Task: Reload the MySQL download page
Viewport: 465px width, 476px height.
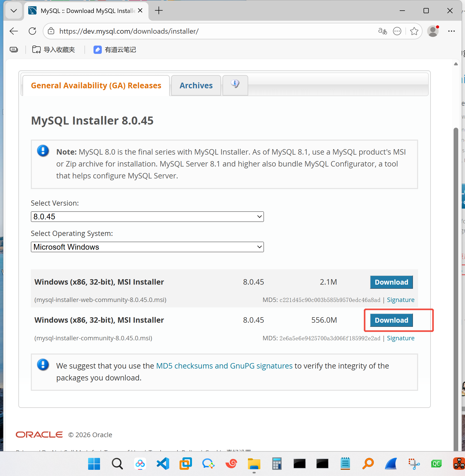Action: click(32, 31)
